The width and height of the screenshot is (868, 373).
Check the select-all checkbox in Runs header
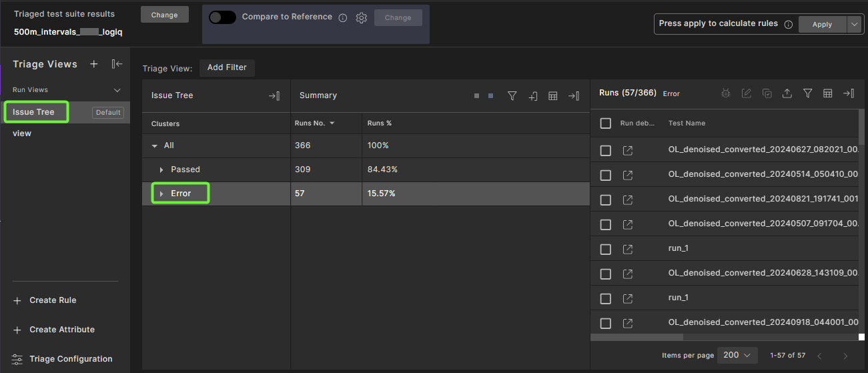(x=606, y=123)
